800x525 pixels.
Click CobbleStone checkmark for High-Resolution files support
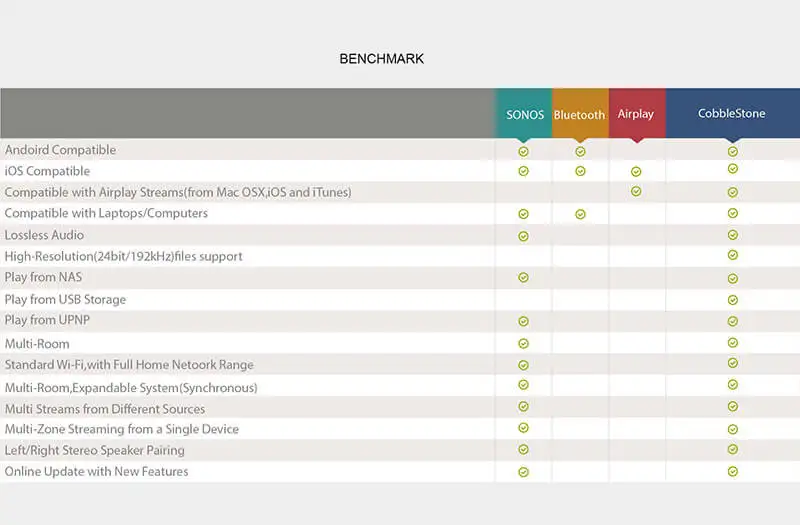pos(733,255)
